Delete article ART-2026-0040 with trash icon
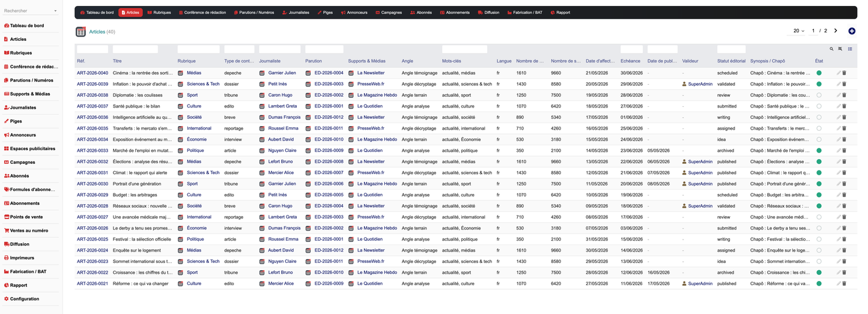Viewport: 868px width, 314px height. [844, 73]
